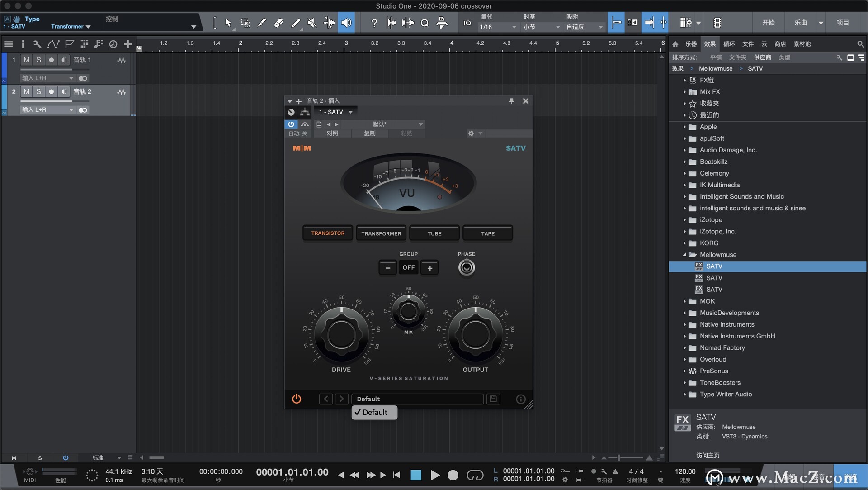The width and height of the screenshot is (868, 490).
Task: Click the Play button in transport
Action: tap(435, 475)
